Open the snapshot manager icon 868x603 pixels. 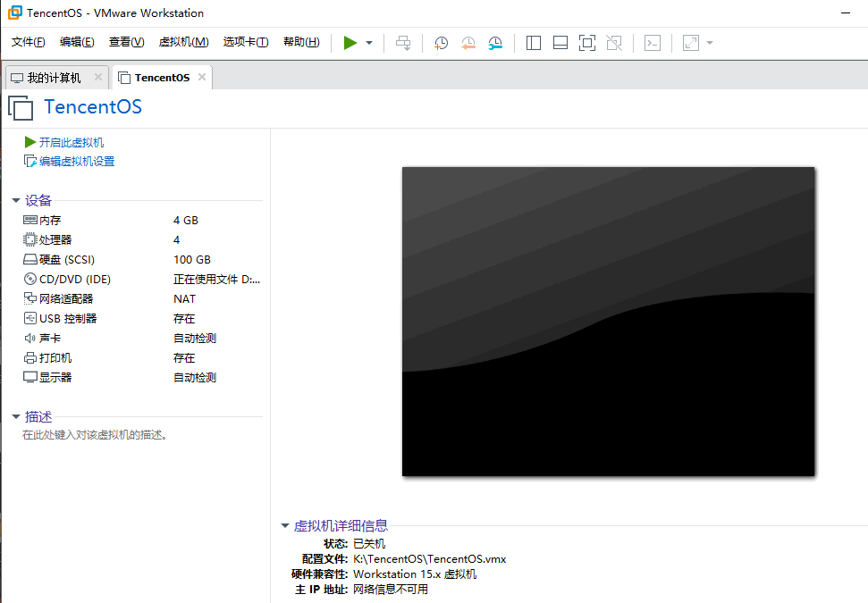(x=495, y=42)
